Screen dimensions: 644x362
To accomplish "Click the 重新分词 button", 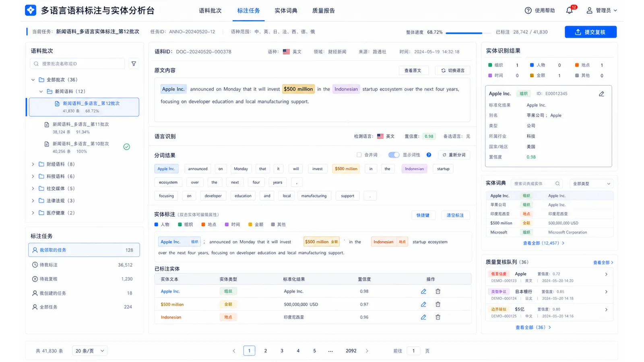I will coord(454,155).
